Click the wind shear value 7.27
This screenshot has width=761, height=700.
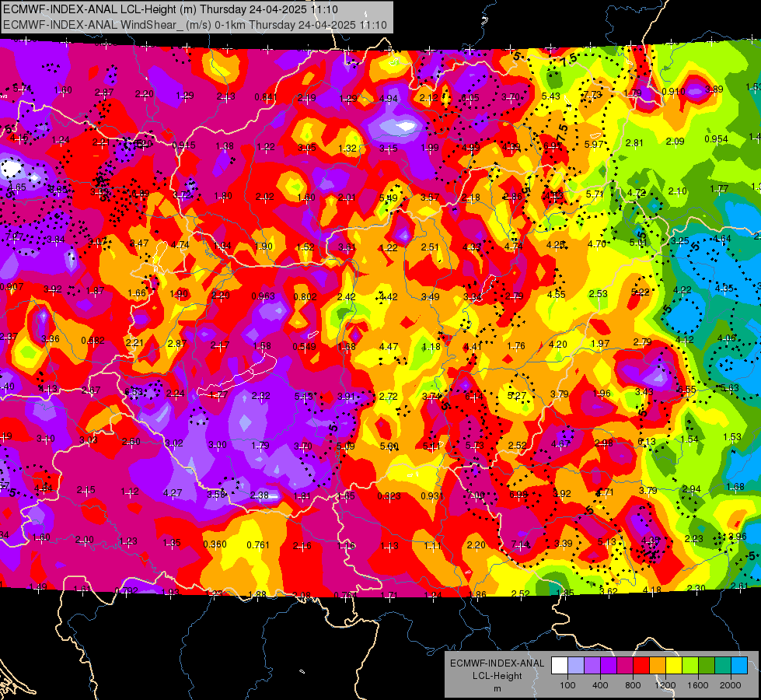tap(14, 237)
